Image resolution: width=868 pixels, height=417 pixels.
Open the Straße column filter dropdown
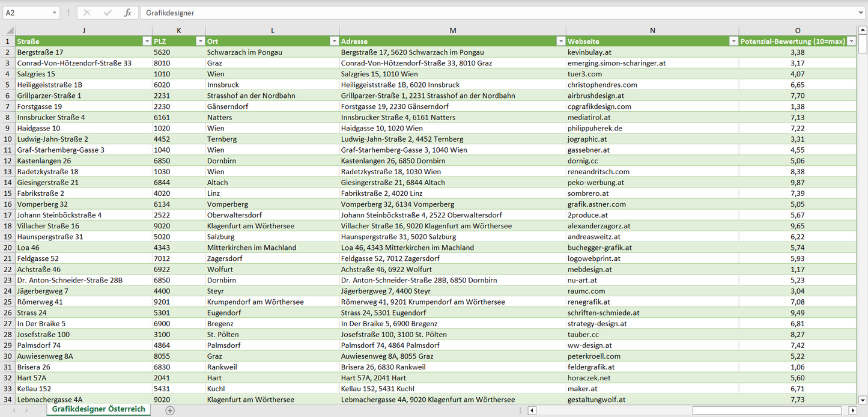(x=147, y=41)
